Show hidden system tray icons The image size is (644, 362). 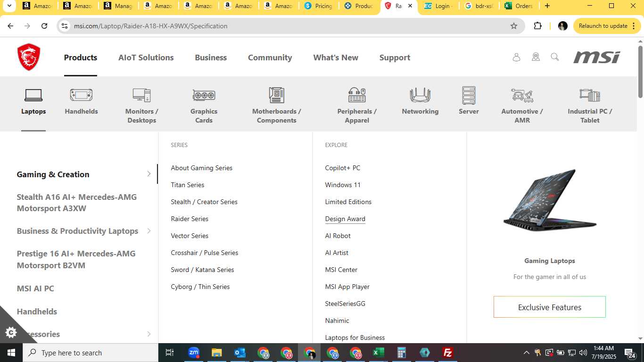pyautogui.click(x=526, y=353)
